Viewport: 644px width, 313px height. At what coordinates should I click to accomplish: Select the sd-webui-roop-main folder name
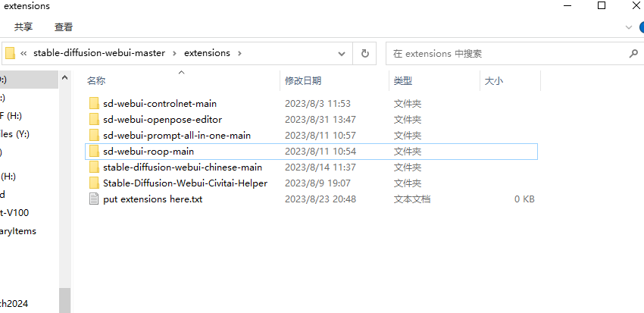pos(148,151)
